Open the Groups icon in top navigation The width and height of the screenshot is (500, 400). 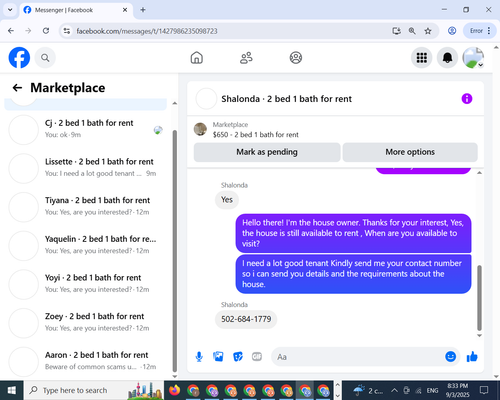[x=296, y=58]
